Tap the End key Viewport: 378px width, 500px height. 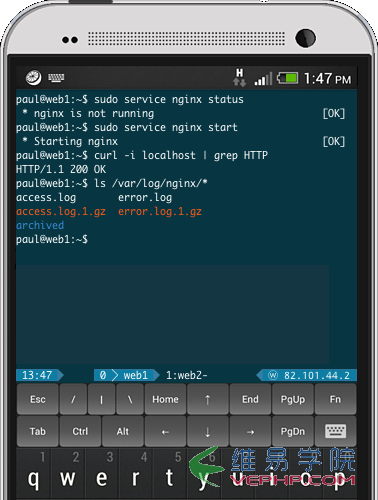(250, 399)
